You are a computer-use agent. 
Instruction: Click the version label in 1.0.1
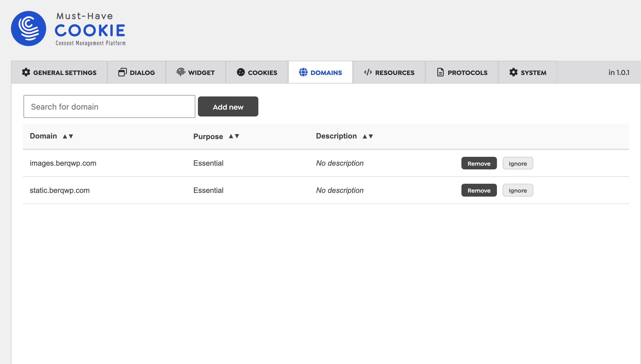pos(619,72)
